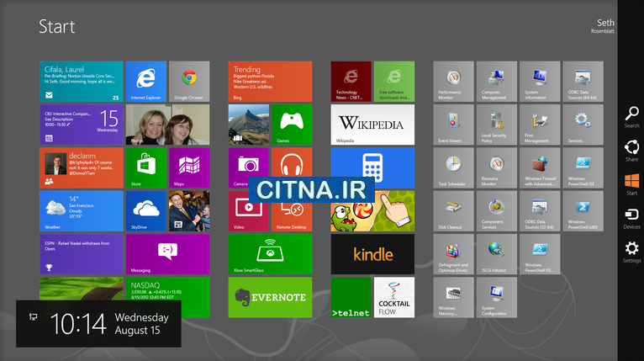This screenshot has height=361, width=644.
Task: Select the Devices charm
Action: [631, 218]
